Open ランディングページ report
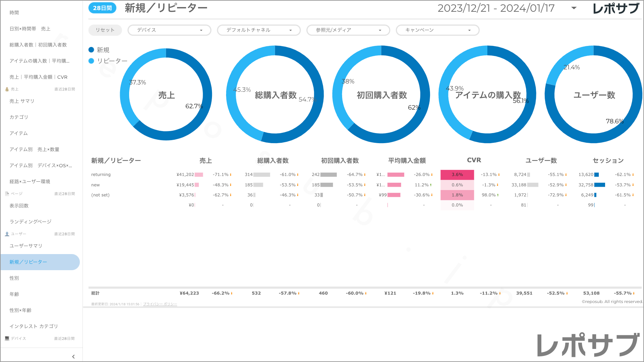The width and height of the screenshot is (644, 362). [x=31, y=222]
